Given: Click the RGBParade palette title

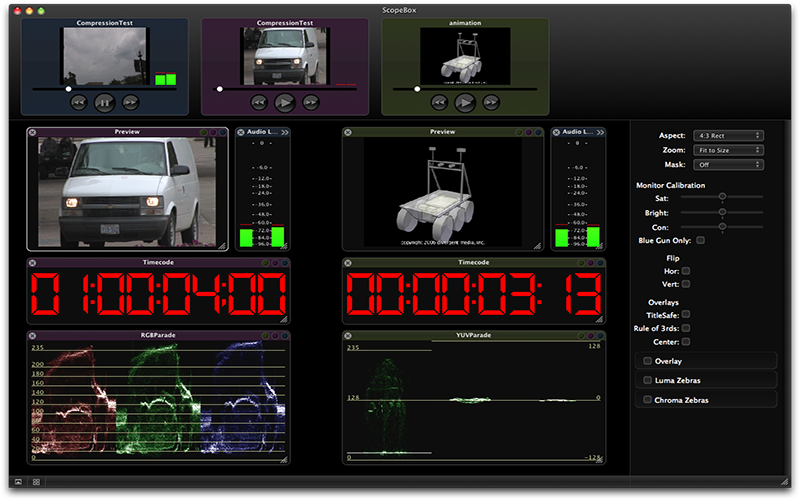Looking at the screenshot, I should 158,335.
